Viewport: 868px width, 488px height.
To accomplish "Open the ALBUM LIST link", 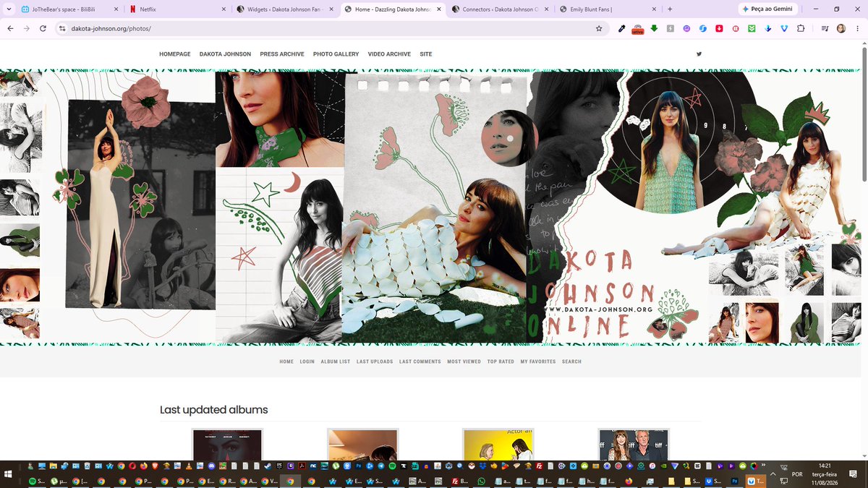I will point(336,361).
